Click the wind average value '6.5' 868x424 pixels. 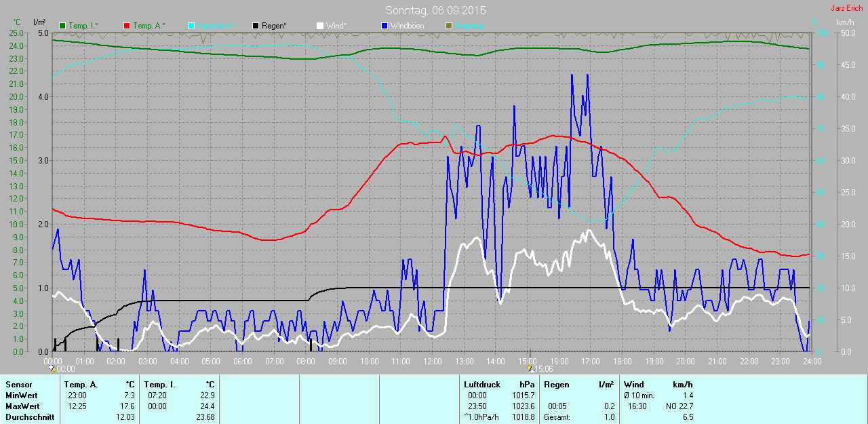pyautogui.click(x=687, y=417)
